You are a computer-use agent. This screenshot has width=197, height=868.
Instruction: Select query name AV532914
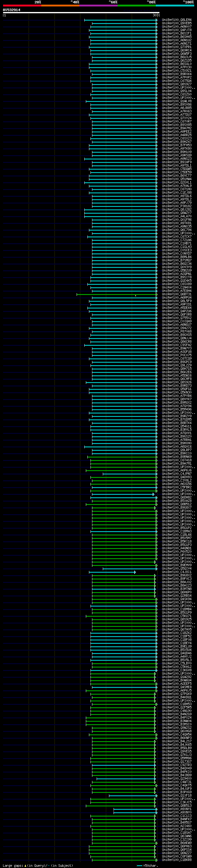[11, 10]
